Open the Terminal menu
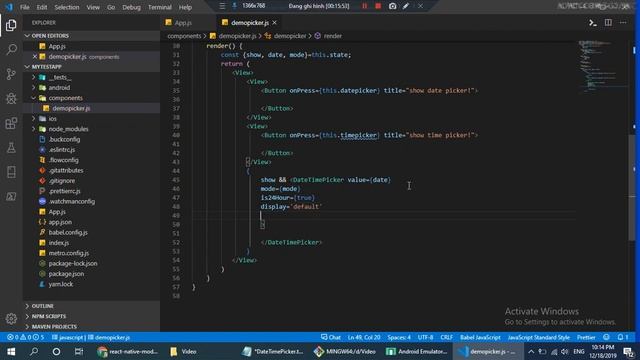 point(160,7)
